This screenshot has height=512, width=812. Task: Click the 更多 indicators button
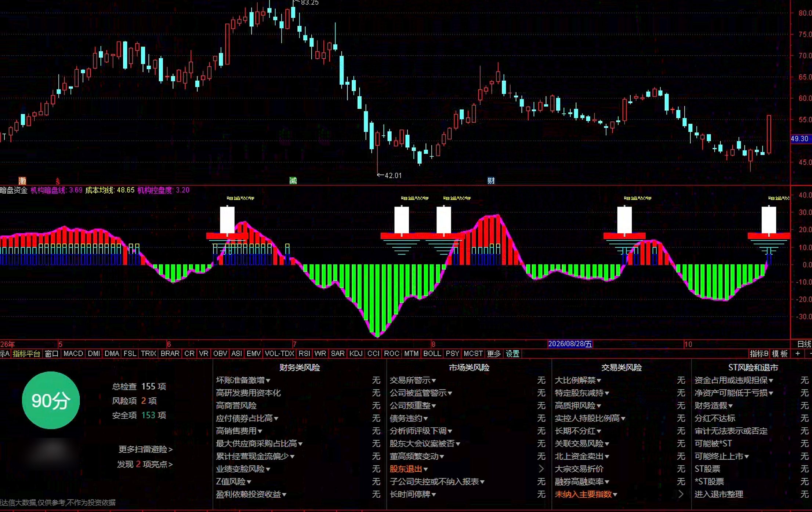coord(494,354)
